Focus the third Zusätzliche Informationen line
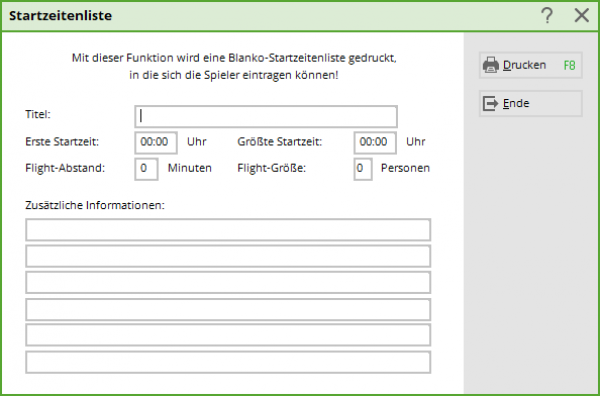 click(228, 282)
